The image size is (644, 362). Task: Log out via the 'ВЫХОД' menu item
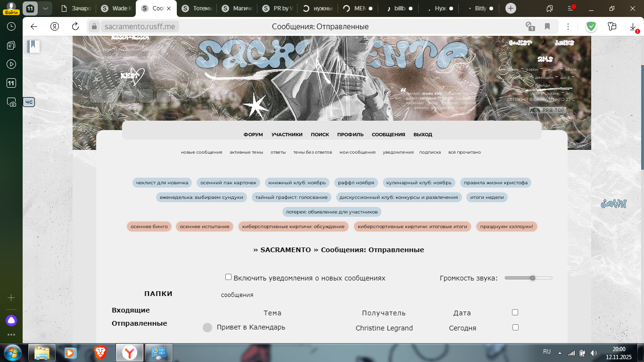pos(423,134)
